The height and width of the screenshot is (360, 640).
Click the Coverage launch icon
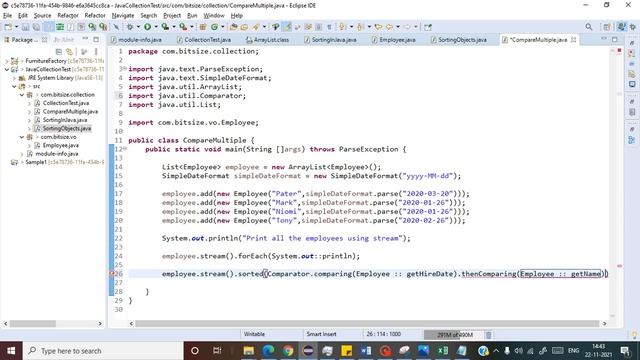(x=165, y=27)
